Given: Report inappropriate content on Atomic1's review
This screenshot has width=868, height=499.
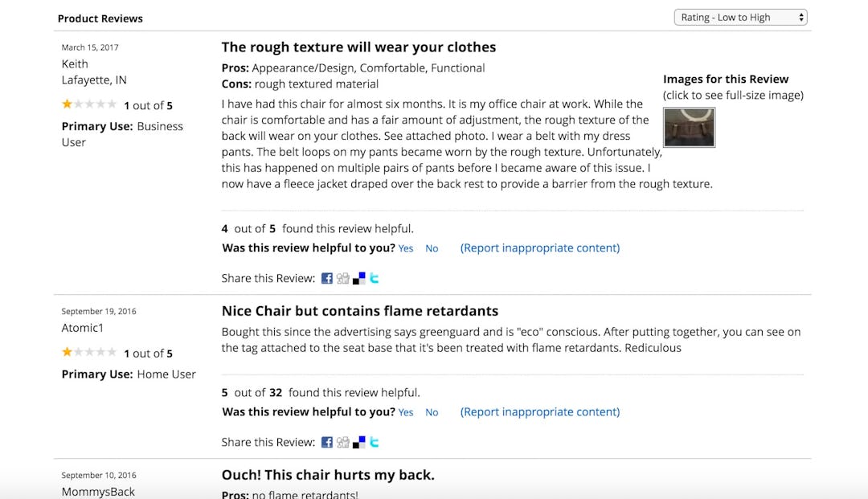Looking at the screenshot, I should point(540,412).
